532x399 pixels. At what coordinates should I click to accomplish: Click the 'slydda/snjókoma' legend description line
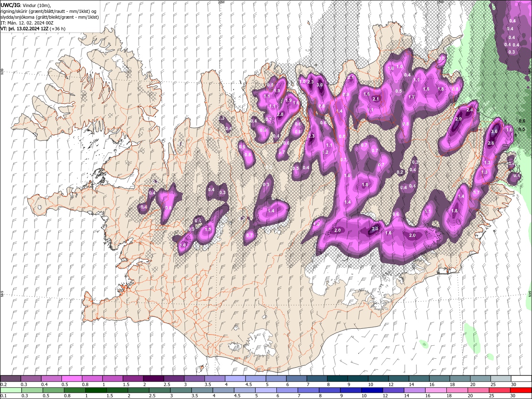tap(49, 17)
